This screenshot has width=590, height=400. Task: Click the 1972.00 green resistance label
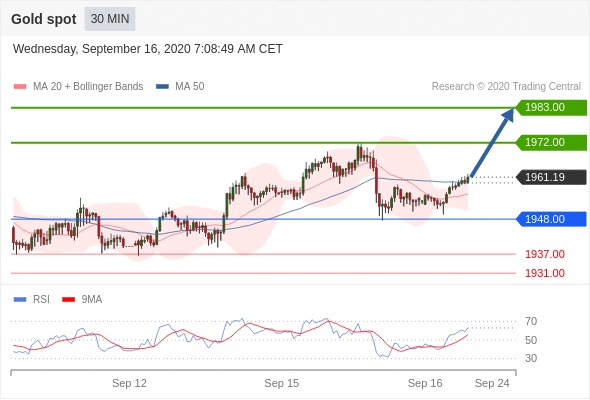coord(551,143)
